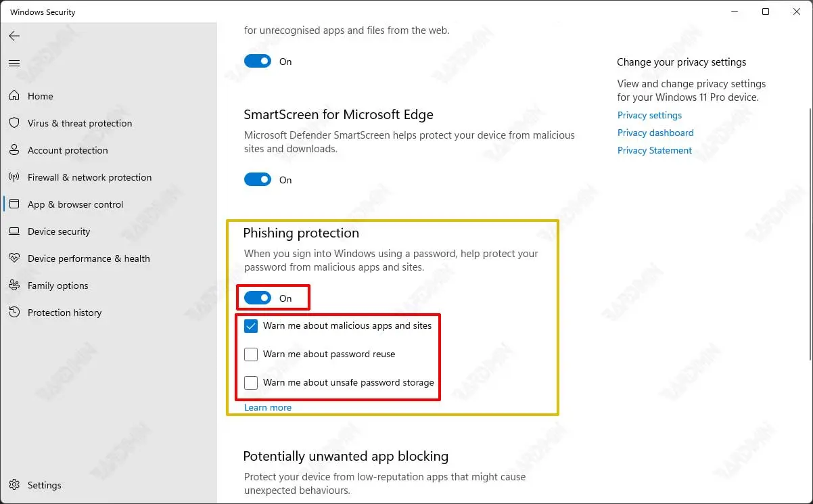Open the hamburger navigation menu

pyautogui.click(x=14, y=63)
